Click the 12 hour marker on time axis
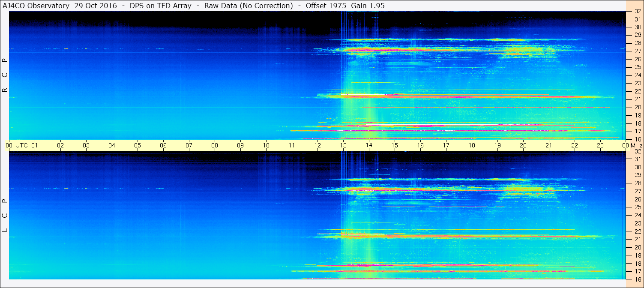Image resolution: width=644 pixels, height=288 pixels. tap(318, 145)
